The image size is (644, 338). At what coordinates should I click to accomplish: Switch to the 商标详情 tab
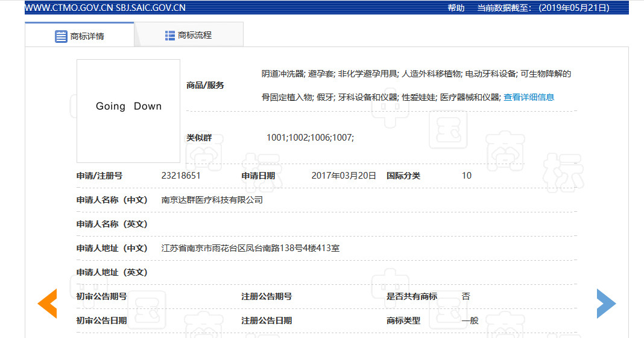79,34
